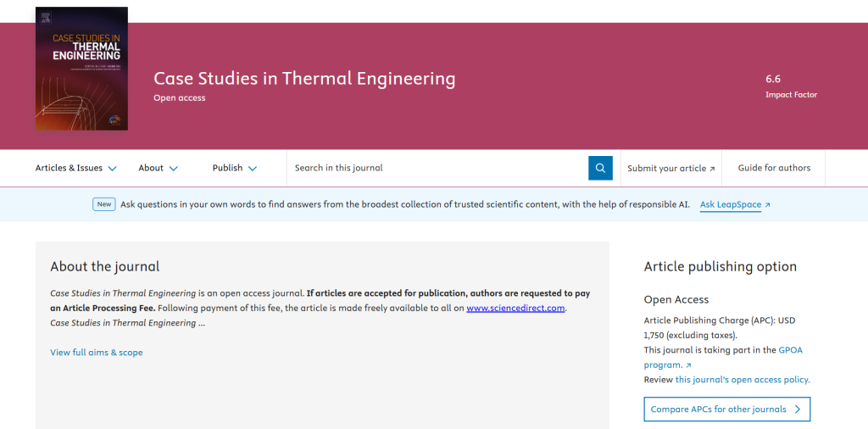Click the blue magnifier search button
The width and height of the screenshot is (868, 429).
[x=600, y=168]
